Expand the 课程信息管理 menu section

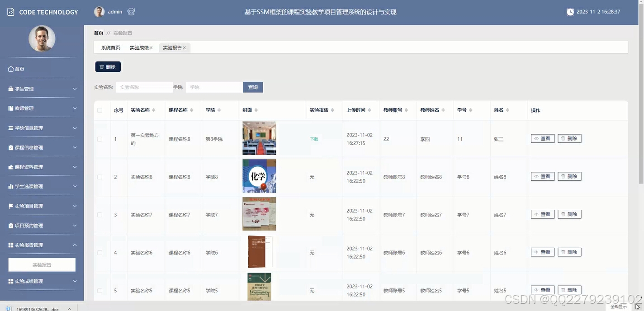tap(42, 147)
